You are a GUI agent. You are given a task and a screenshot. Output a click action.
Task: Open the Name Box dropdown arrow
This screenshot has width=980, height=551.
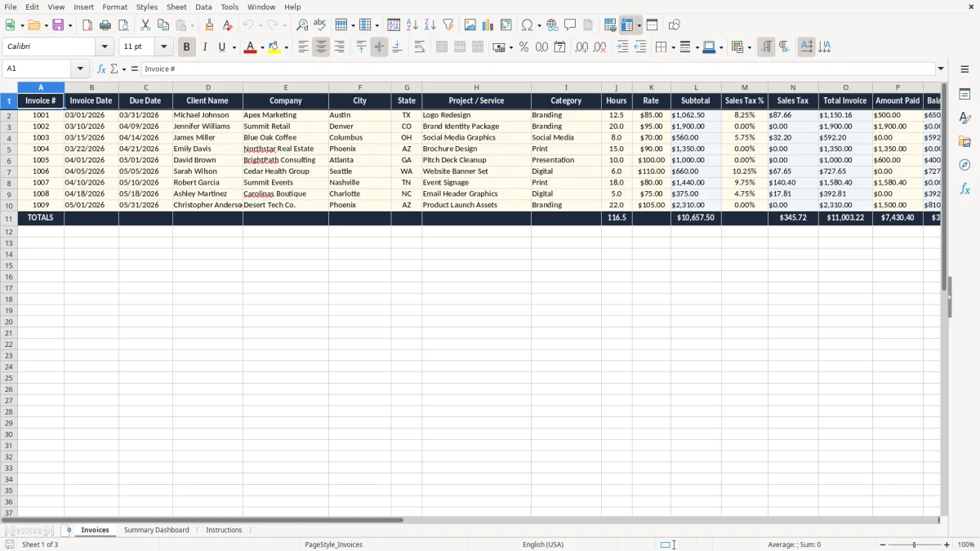pyautogui.click(x=80, y=69)
